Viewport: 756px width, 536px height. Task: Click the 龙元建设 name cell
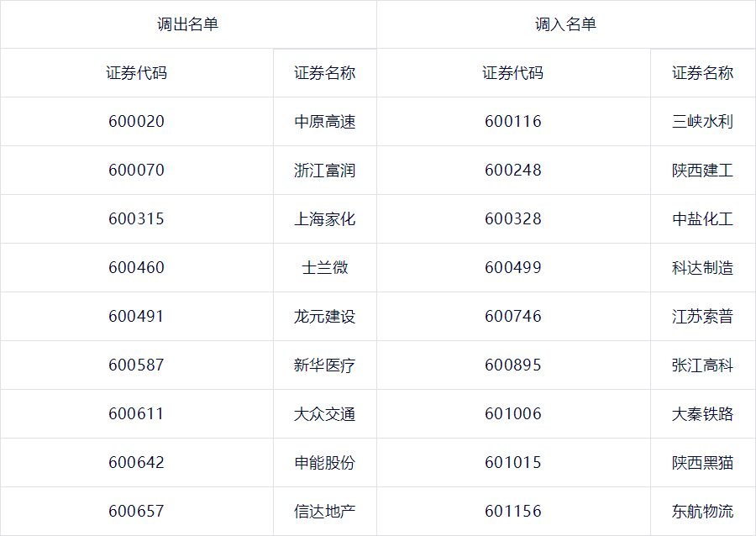325,316
